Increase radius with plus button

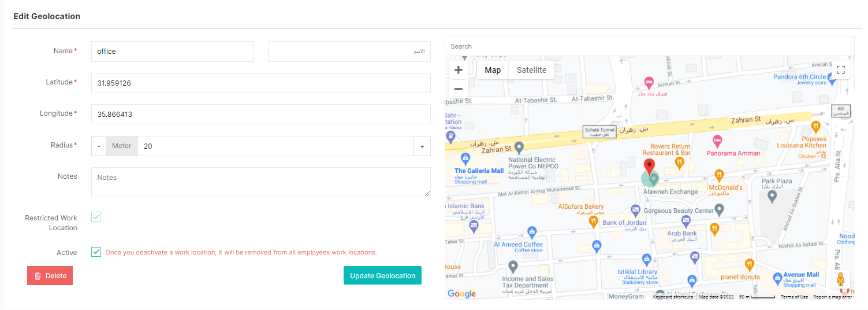pyautogui.click(x=422, y=146)
